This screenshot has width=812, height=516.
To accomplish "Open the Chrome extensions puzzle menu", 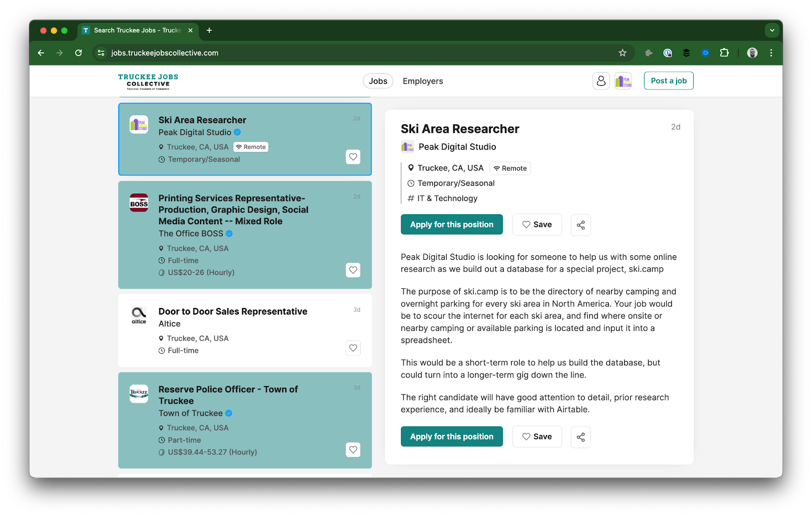I will [x=725, y=52].
